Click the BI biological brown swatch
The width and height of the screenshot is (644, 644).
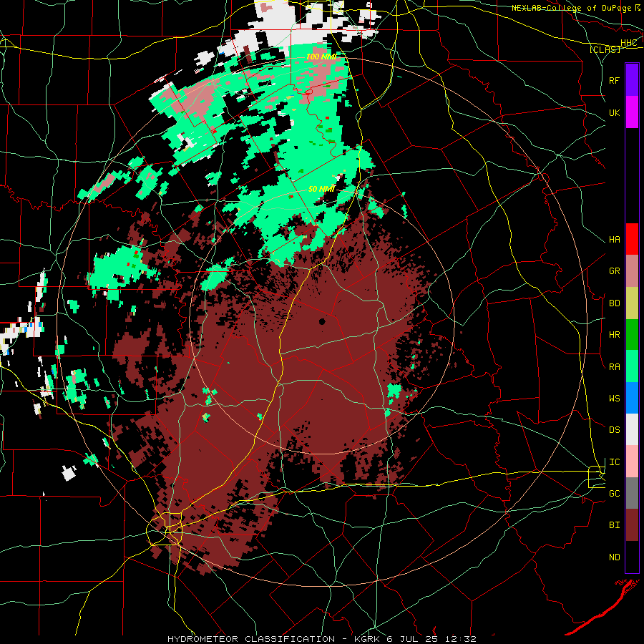(632, 525)
